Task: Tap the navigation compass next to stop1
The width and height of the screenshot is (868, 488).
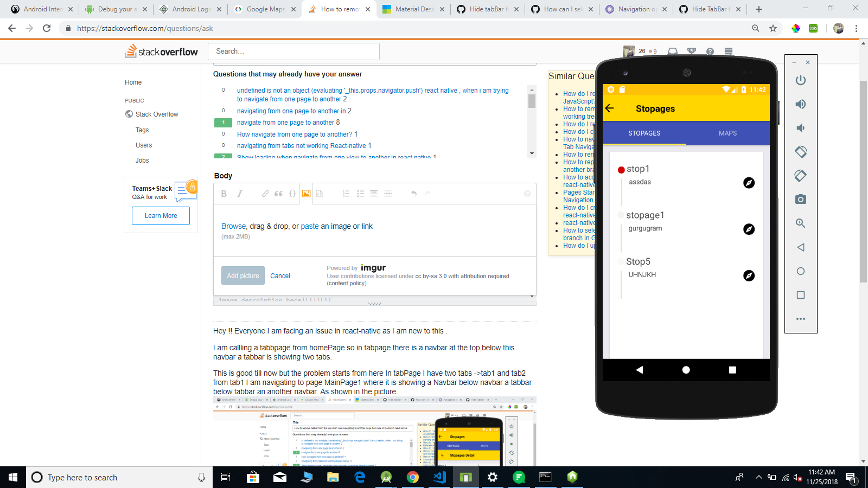Action: [x=749, y=183]
